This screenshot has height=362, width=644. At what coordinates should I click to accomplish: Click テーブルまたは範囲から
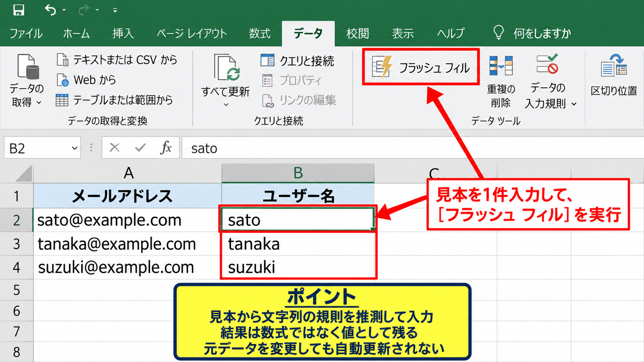[114, 100]
